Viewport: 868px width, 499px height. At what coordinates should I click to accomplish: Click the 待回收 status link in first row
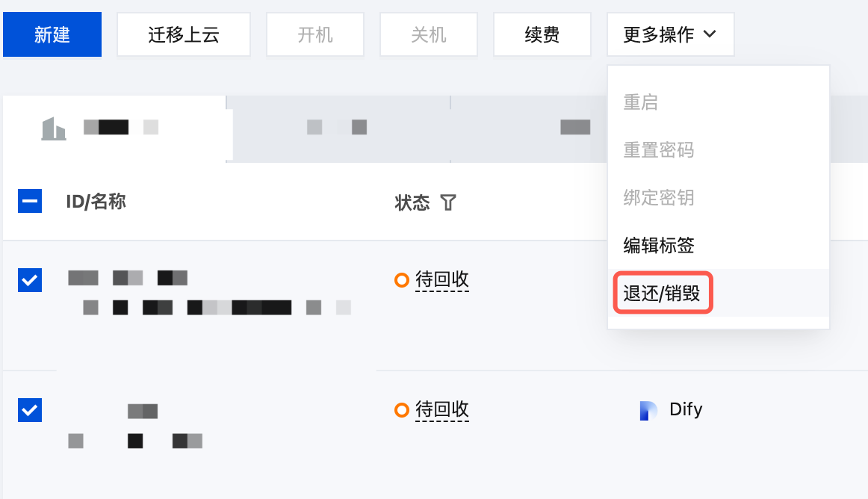click(x=441, y=280)
